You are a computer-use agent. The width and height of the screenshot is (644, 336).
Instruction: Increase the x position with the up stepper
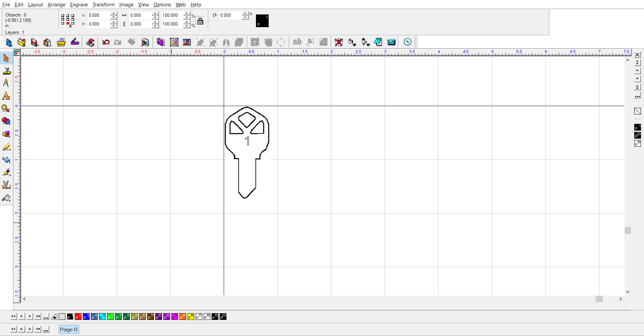pyautogui.click(x=114, y=13)
